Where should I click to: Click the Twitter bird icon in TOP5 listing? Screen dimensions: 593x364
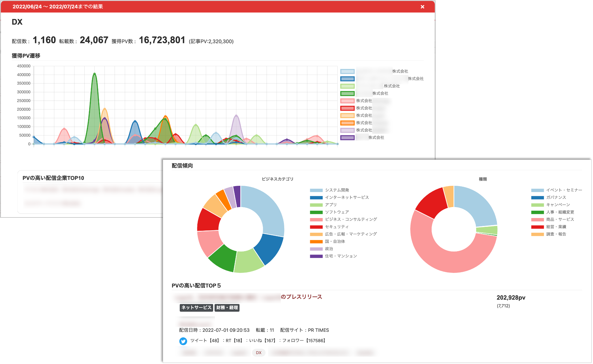[183, 341]
